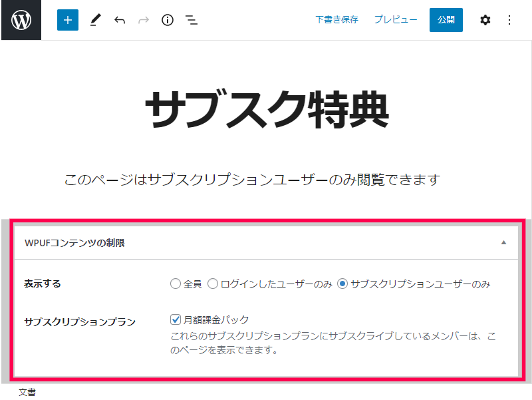Click the page title サブスク特典
The width and height of the screenshot is (532, 400).
267,109
